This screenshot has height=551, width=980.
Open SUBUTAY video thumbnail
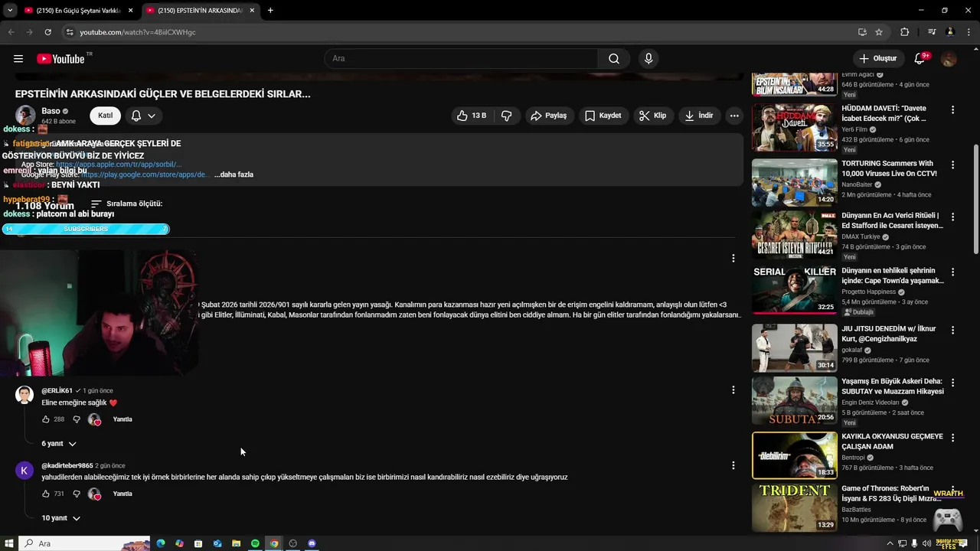pos(795,400)
